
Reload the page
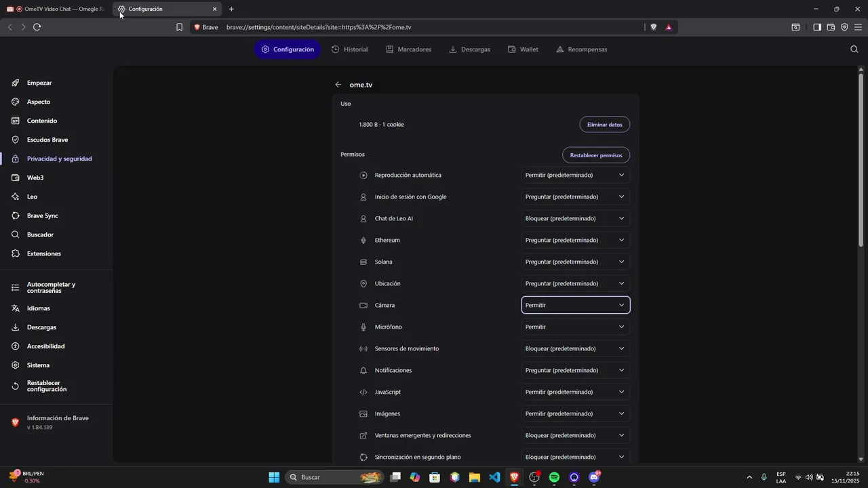coord(37,27)
